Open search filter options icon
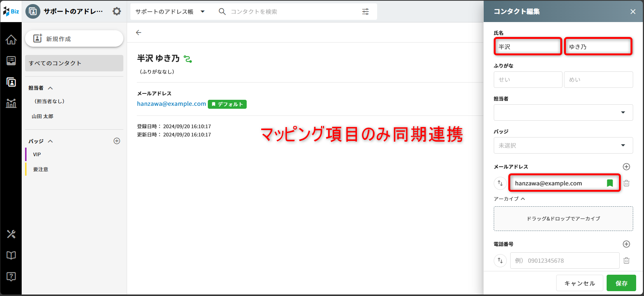Screen dimensions: 644x296 [365, 12]
